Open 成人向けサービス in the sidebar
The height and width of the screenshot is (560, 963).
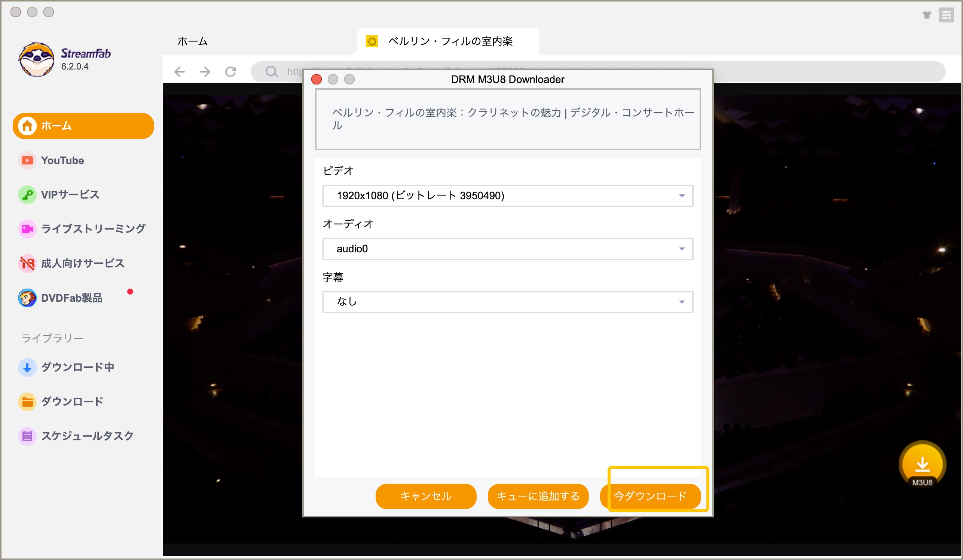(71, 263)
